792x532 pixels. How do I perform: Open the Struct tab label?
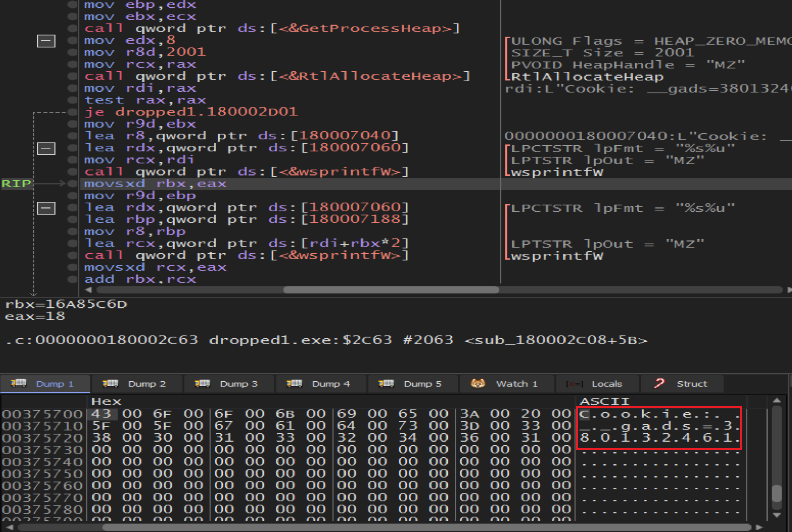click(x=692, y=384)
